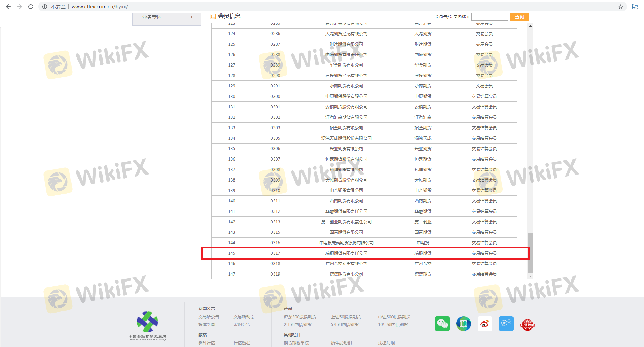Image resolution: width=644 pixels, height=347 pixels.
Task: Click the green book icon in the footer
Action: [x=463, y=324]
